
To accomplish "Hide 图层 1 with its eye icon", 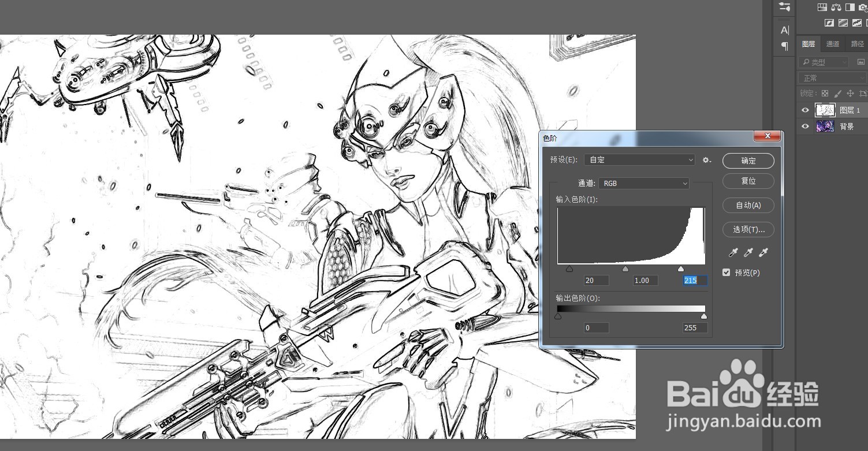I will pyautogui.click(x=805, y=110).
